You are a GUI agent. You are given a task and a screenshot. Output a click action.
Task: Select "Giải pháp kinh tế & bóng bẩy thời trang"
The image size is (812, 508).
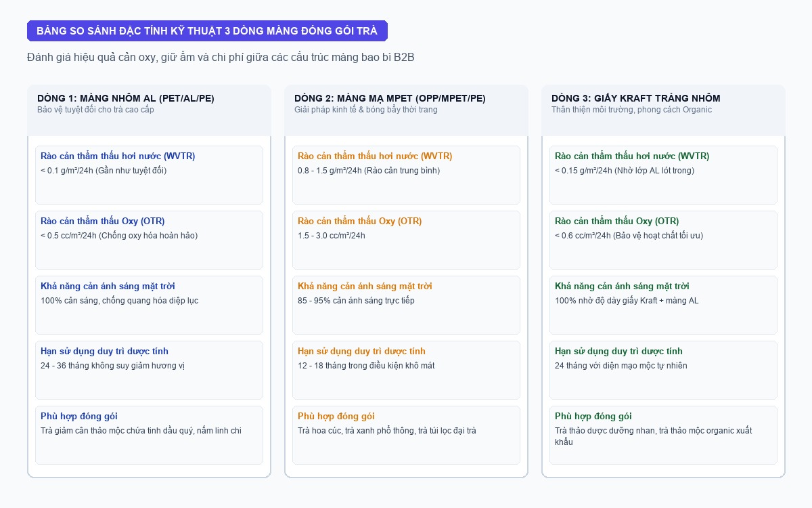coord(366,110)
